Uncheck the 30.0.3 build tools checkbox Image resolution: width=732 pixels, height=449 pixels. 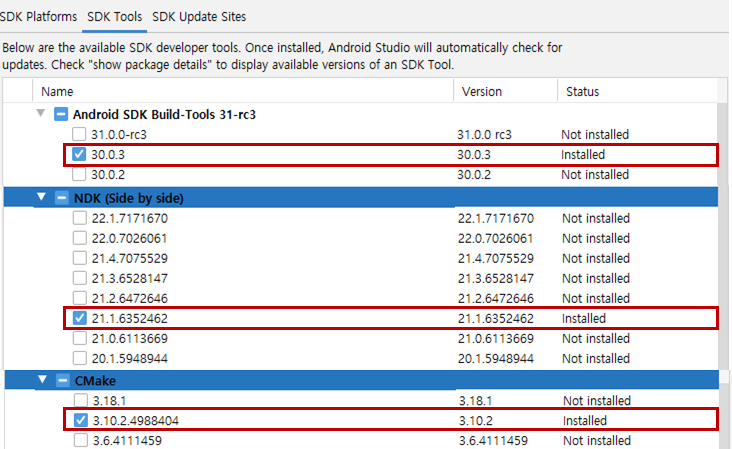[x=79, y=154]
